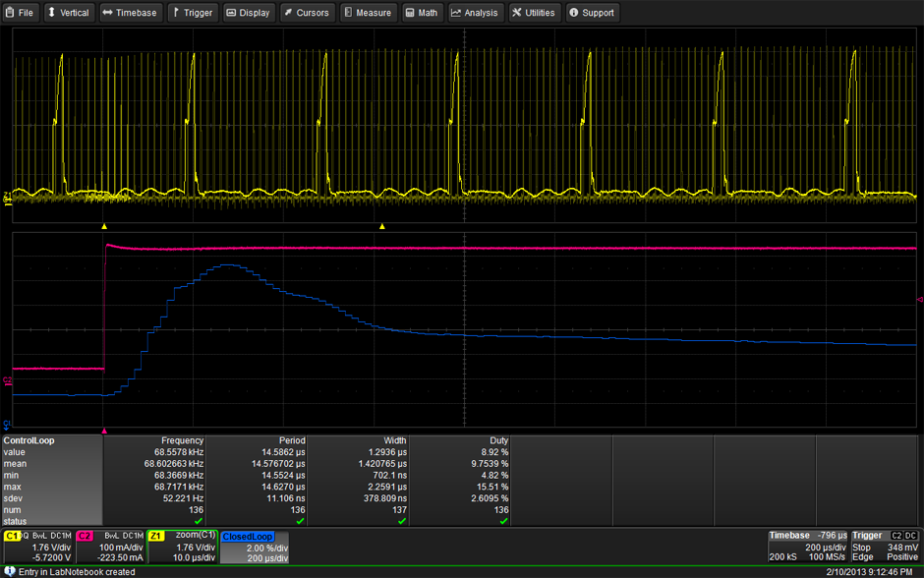The image size is (924, 578).
Task: Open the File menu
Action: point(20,13)
